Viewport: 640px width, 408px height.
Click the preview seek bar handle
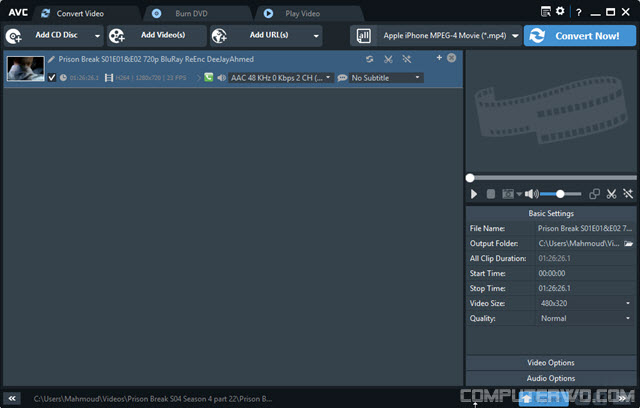click(470, 178)
